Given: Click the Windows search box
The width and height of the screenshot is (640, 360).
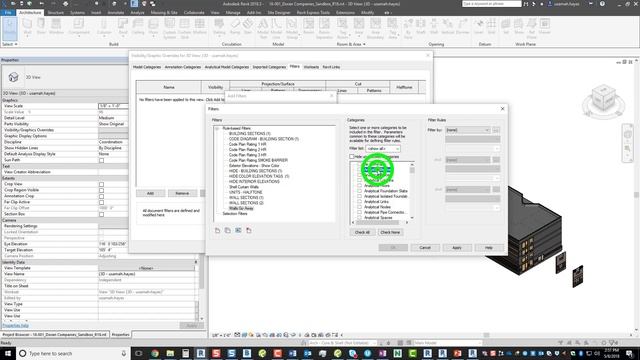Looking at the screenshot, I should point(73,353).
